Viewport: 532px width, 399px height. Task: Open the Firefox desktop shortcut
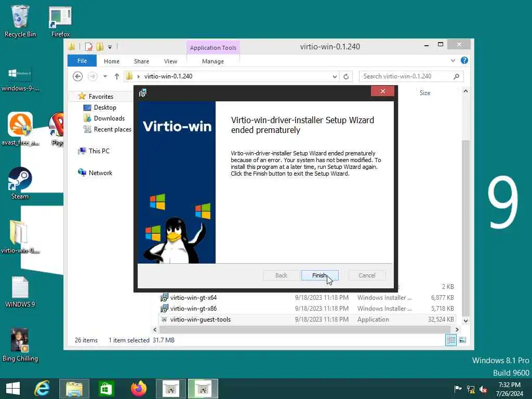(x=60, y=22)
